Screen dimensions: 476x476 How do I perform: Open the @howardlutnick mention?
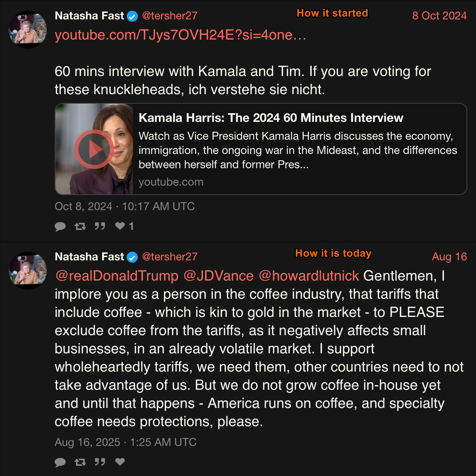click(x=309, y=276)
